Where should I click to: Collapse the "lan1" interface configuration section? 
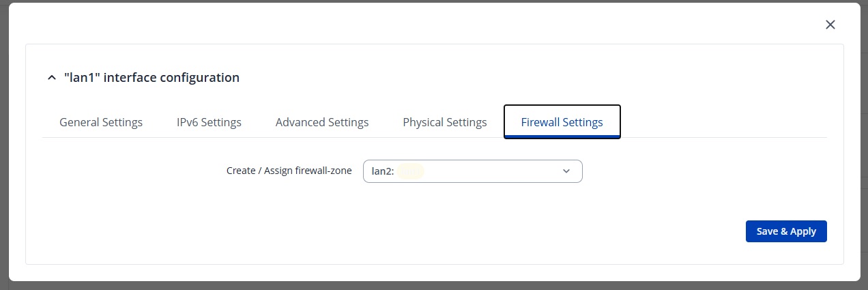51,78
